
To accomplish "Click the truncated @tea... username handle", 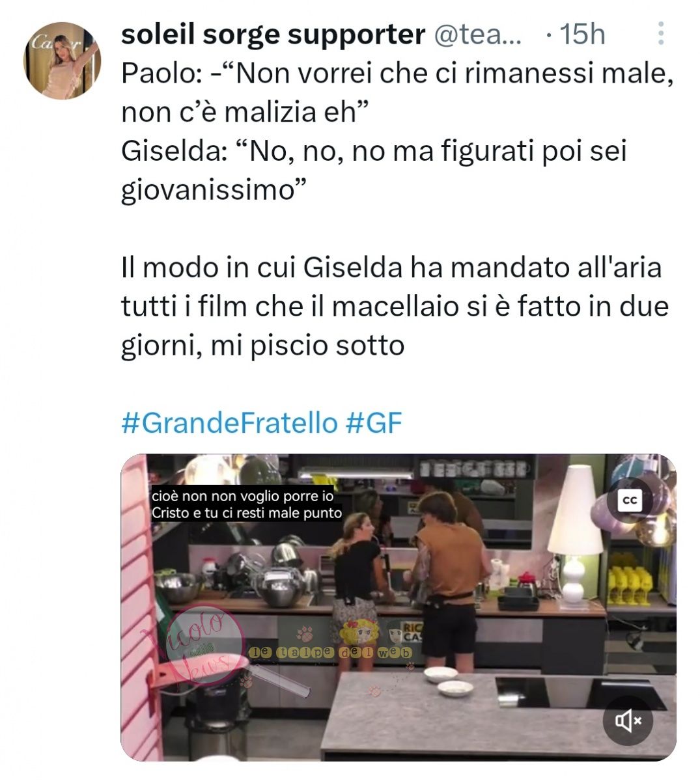I will (x=477, y=35).
